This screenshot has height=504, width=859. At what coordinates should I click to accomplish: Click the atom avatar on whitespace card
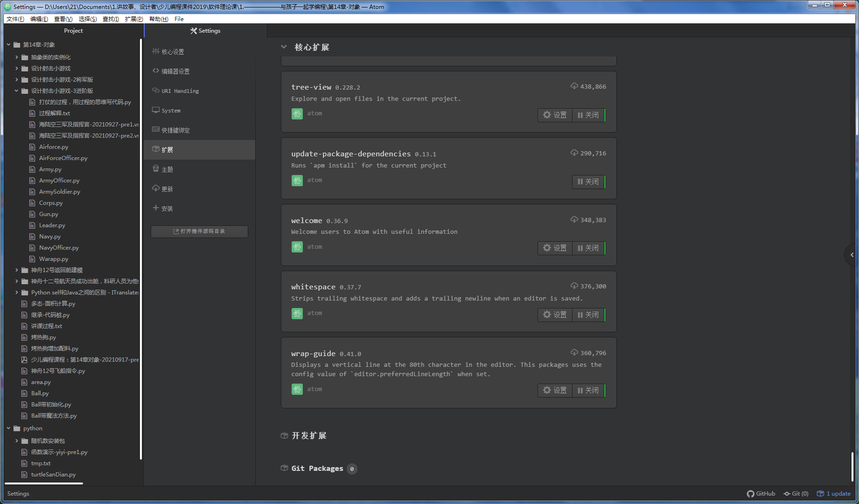tap(297, 314)
